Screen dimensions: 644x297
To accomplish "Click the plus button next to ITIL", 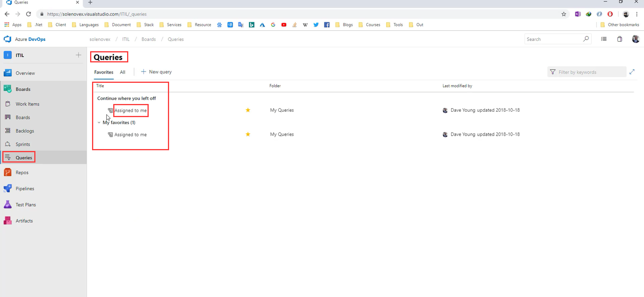I will [79, 55].
